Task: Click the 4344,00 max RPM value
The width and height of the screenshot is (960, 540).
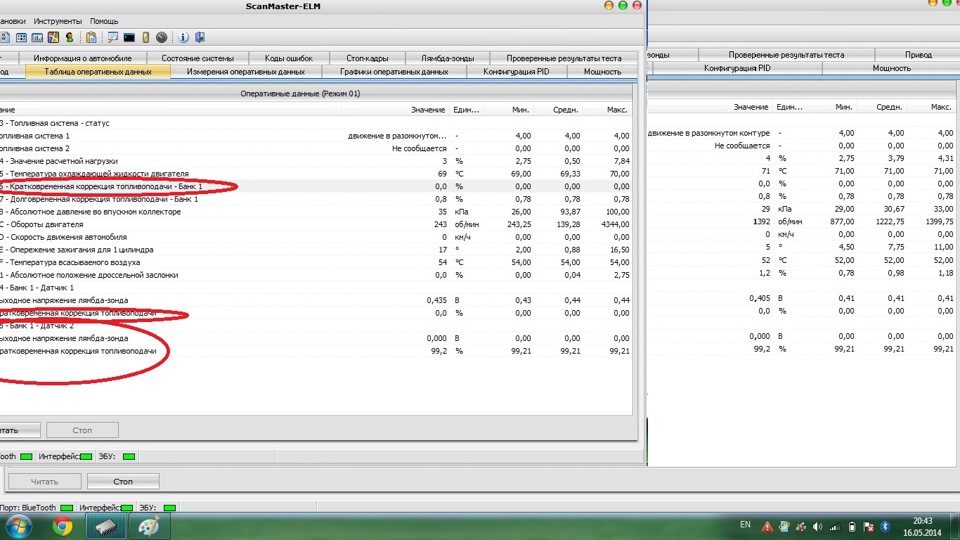Action: point(613,224)
